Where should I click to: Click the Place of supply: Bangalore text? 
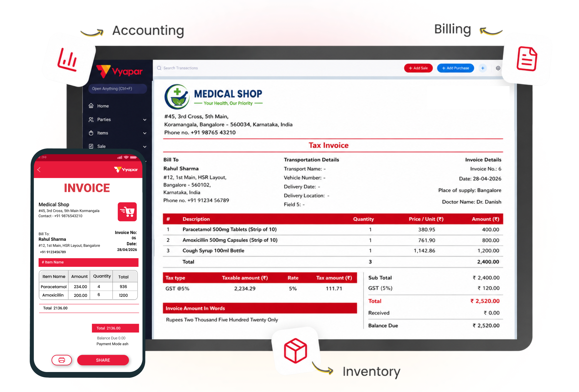(x=470, y=190)
